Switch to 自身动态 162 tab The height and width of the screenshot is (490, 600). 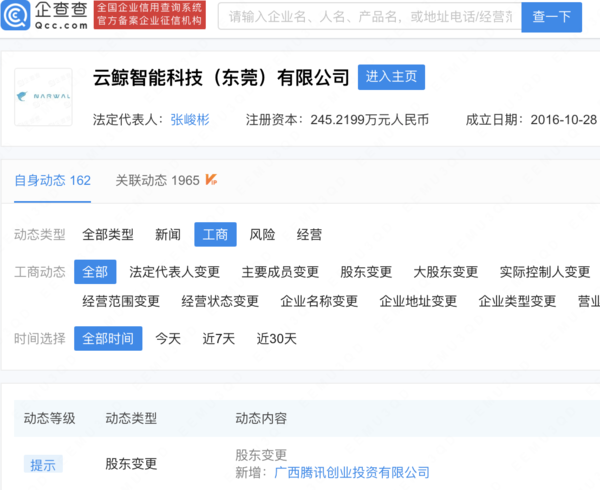52,180
